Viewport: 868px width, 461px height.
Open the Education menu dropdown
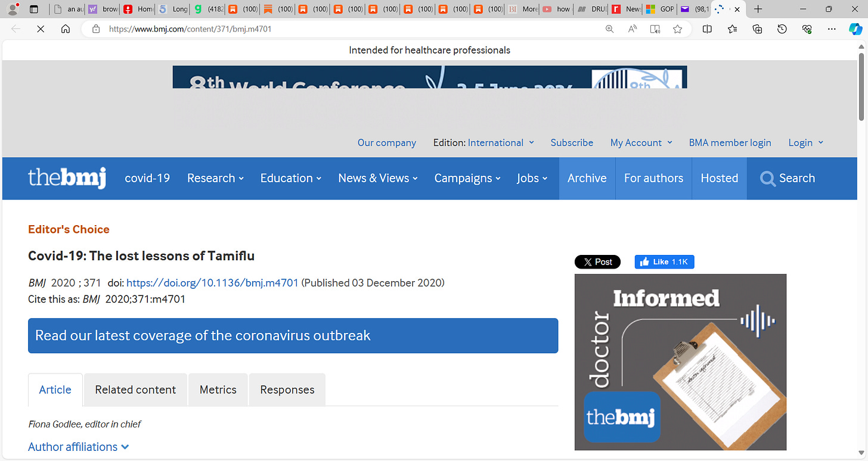tap(291, 178)
